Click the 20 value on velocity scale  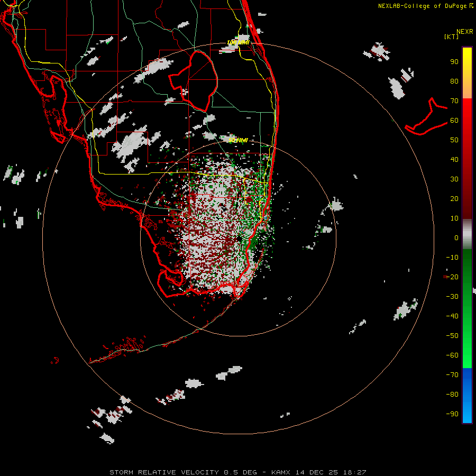click(x=454, y=198)
